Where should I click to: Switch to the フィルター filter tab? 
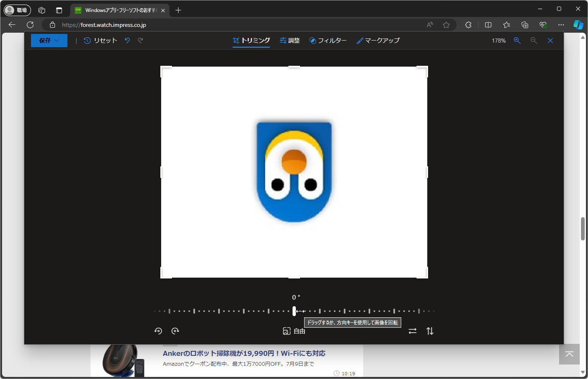point(328,40)
